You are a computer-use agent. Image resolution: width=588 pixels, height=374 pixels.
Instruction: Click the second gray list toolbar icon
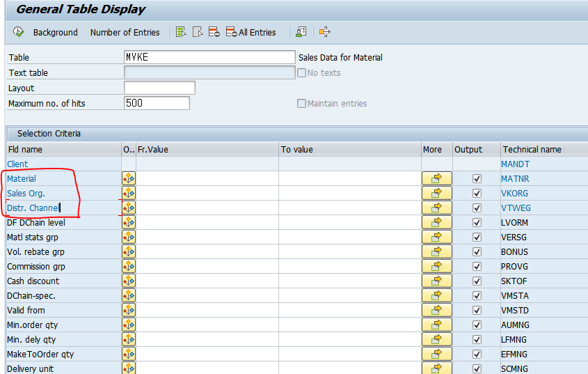197,32
